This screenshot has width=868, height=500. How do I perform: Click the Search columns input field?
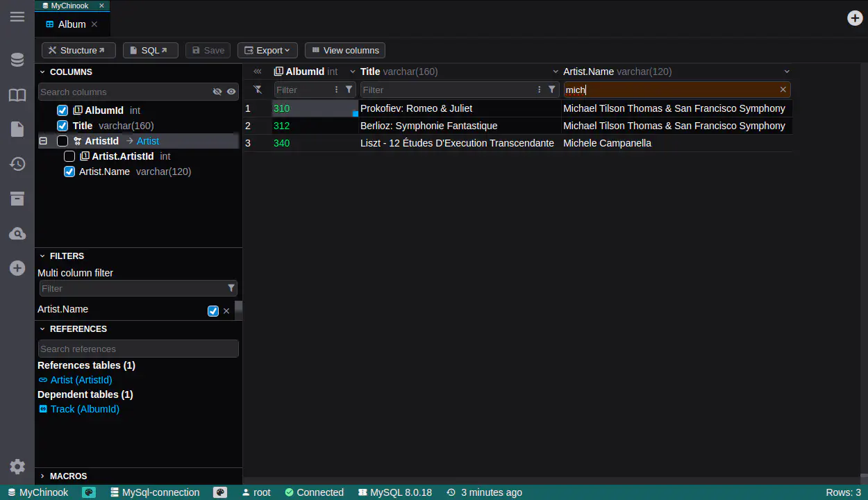[124, 92]
